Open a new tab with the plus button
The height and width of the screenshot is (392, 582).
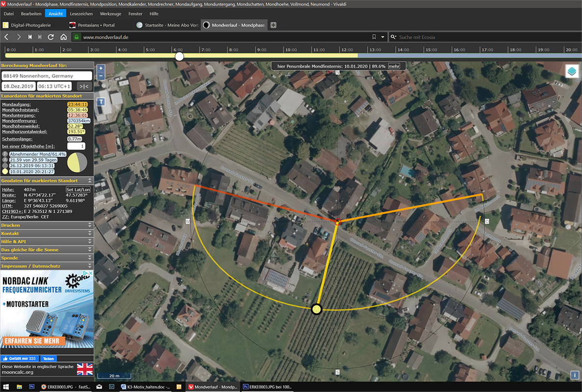(274, 25)
